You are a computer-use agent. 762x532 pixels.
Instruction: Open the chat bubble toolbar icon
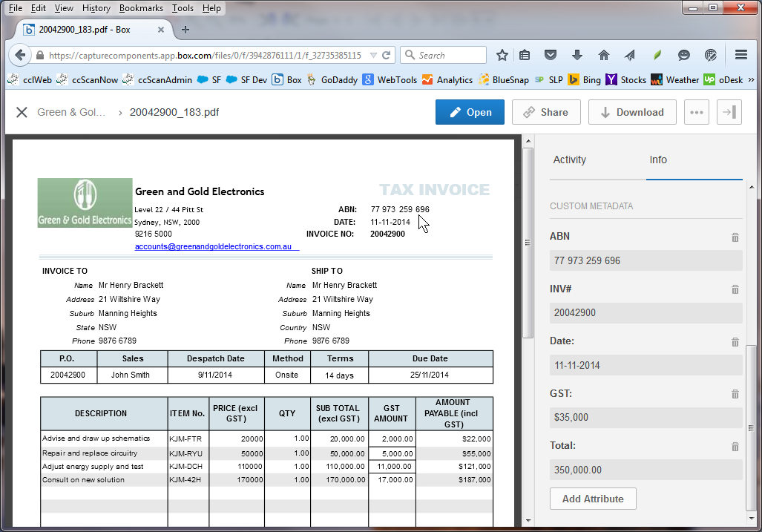pos(684,55)
